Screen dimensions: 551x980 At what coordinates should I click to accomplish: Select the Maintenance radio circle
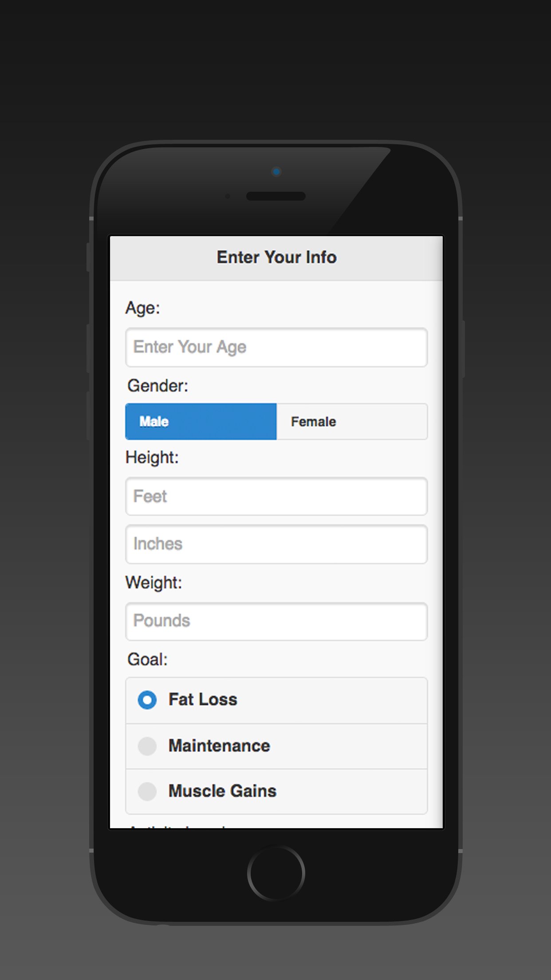coord(147,746)
